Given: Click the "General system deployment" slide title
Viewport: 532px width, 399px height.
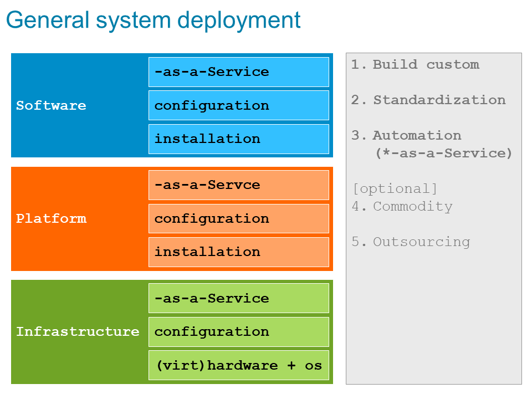Looking at the screenshot, I should (x=154, y=21).
